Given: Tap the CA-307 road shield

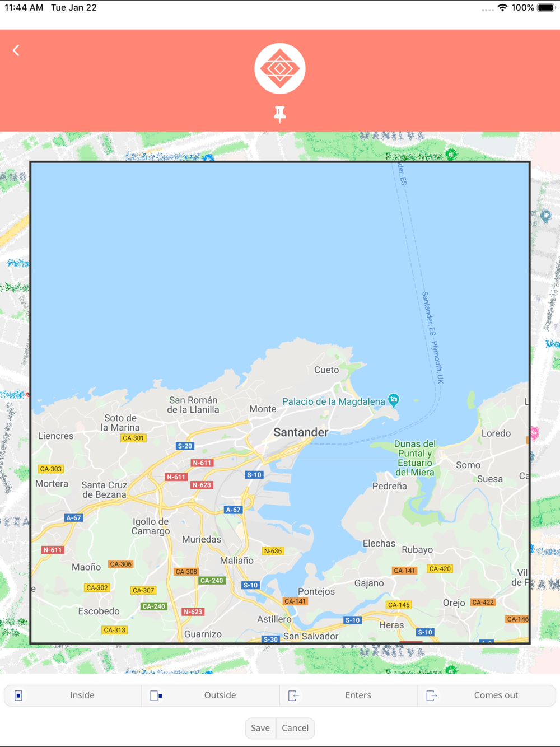Looking at the screenshot, I should click(143, 590).
